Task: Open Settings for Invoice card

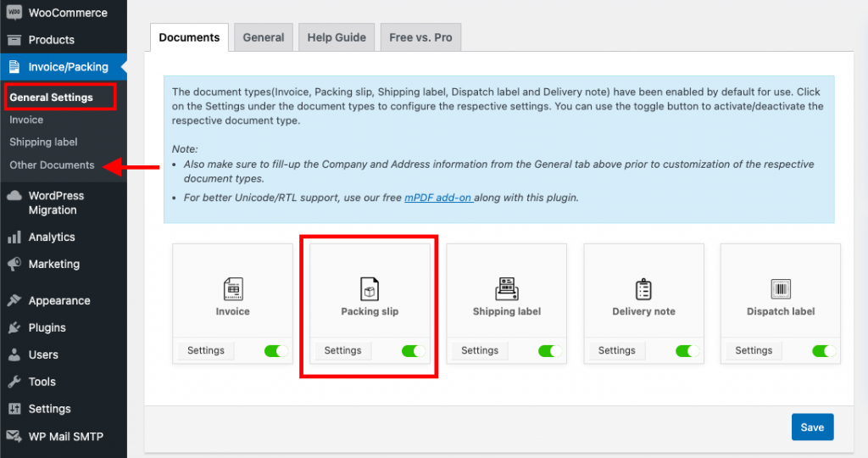Action: point(206,350)
